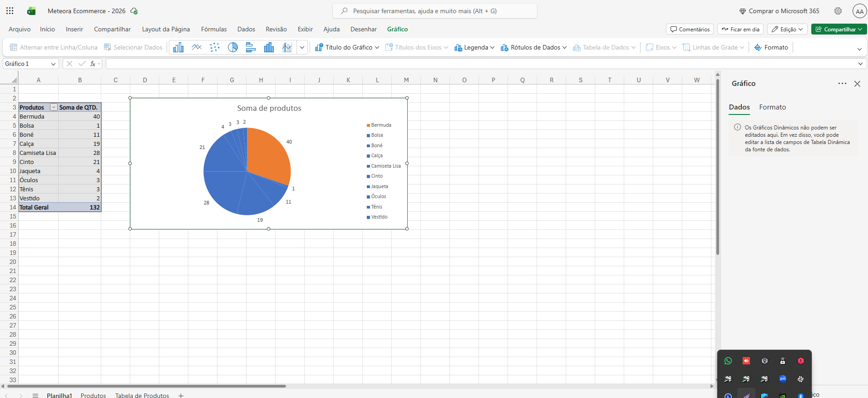
Task: Switch chart to pie chart type
Action: [233, 47]
